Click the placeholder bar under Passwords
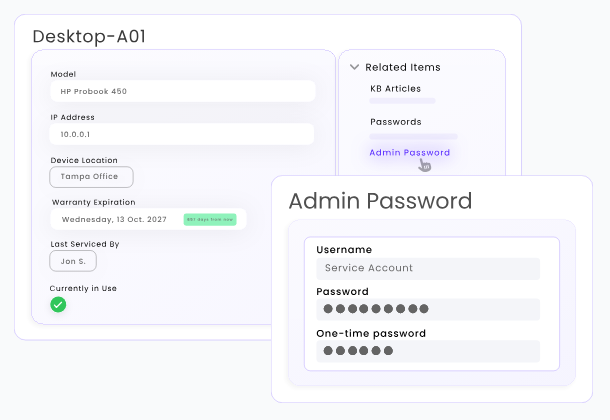The height and width of the screenshot is (420, 610). pos(413,136)
